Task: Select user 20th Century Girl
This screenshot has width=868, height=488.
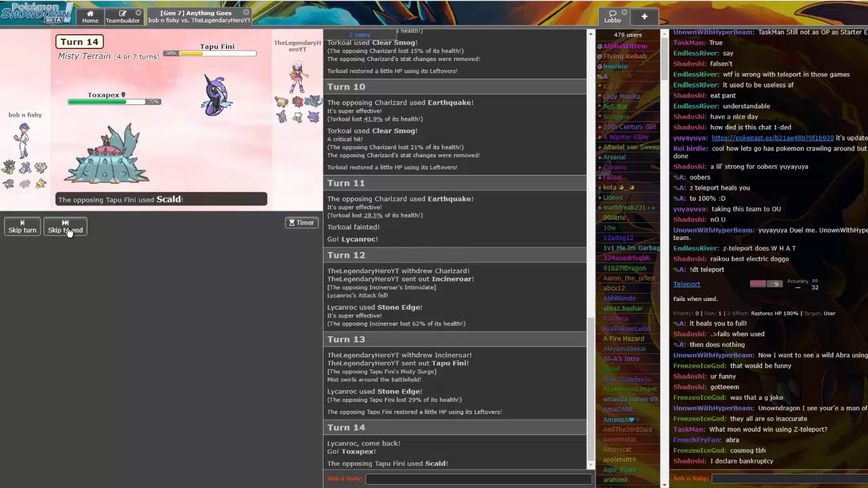Action: tap(629, 127)
